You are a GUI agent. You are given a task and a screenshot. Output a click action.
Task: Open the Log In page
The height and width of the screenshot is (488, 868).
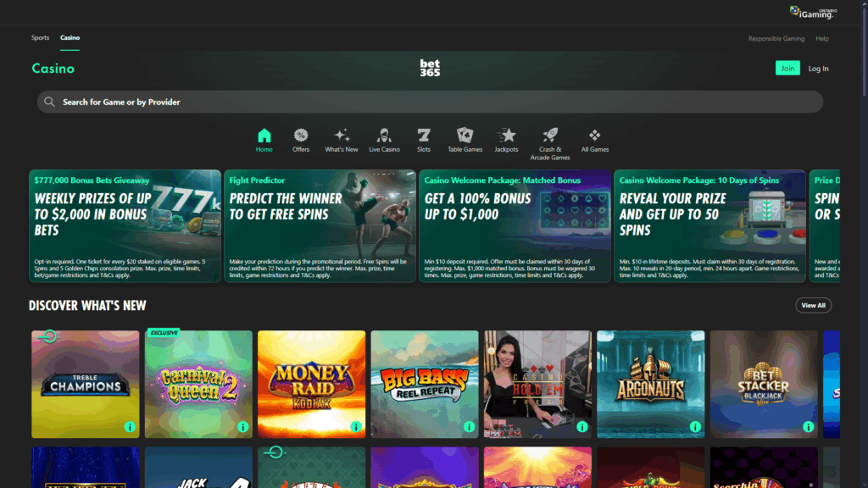click(x=817, y=68)
